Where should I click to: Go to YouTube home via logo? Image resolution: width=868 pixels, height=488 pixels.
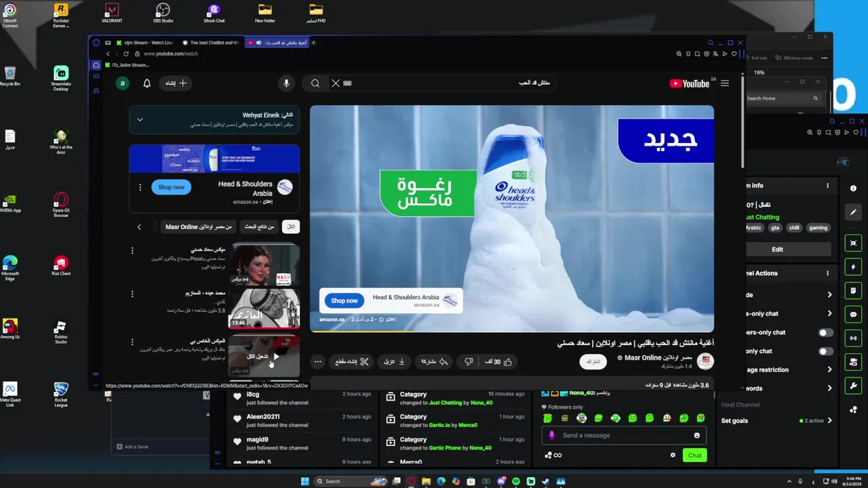pos(690,83)
